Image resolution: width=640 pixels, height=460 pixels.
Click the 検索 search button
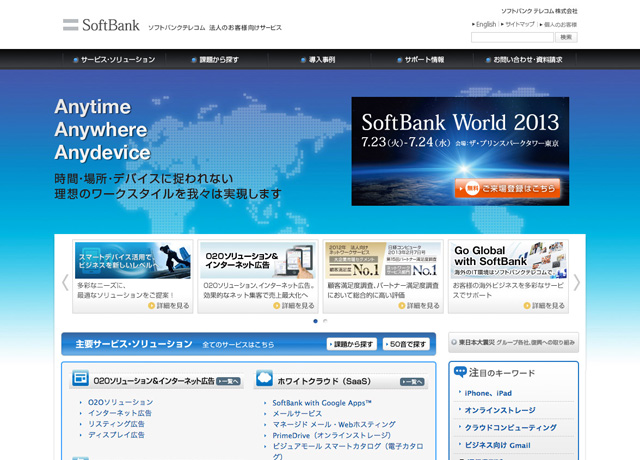pyautogui.click(x=566, y=38)
